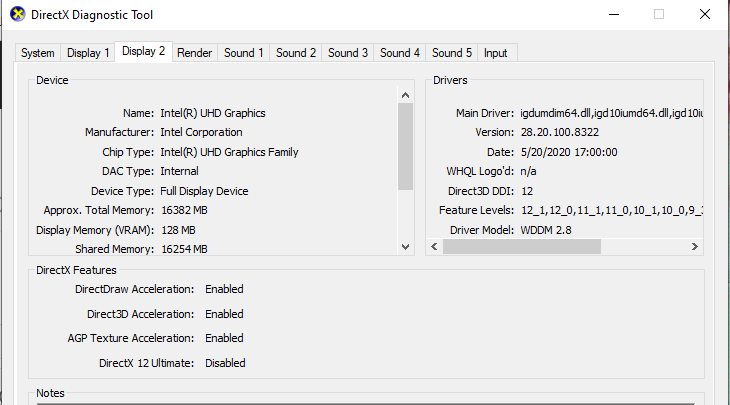Click driver version '28.20.100.8322'
The height and width of the screenshot is (405, 730).
[560, 132]
